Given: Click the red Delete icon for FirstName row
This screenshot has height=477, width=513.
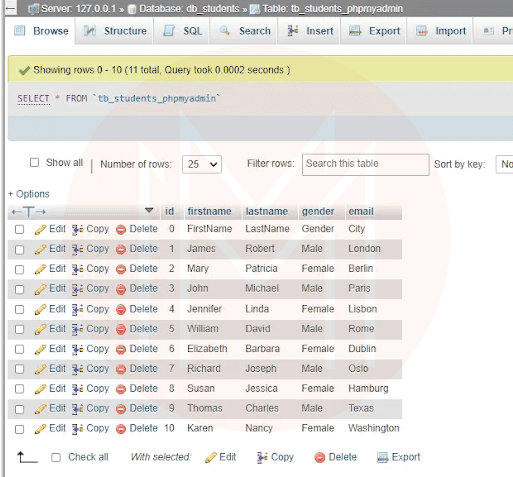Looking at the screenshot, I should click(x=121, y=230).
